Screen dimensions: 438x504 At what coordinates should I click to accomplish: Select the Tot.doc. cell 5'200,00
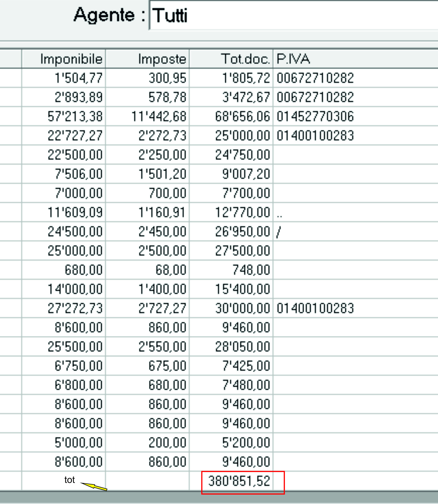(x=246, y=443)
